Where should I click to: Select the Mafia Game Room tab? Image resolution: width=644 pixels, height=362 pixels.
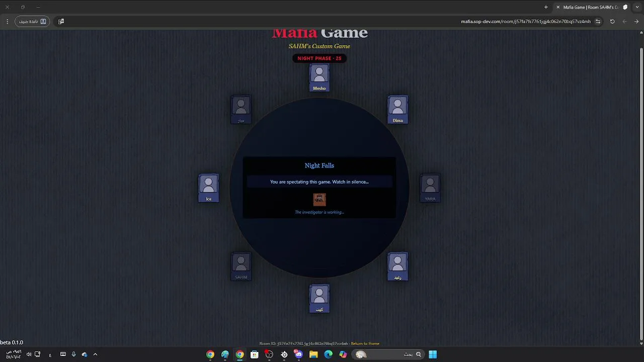[x=592, y=7]
